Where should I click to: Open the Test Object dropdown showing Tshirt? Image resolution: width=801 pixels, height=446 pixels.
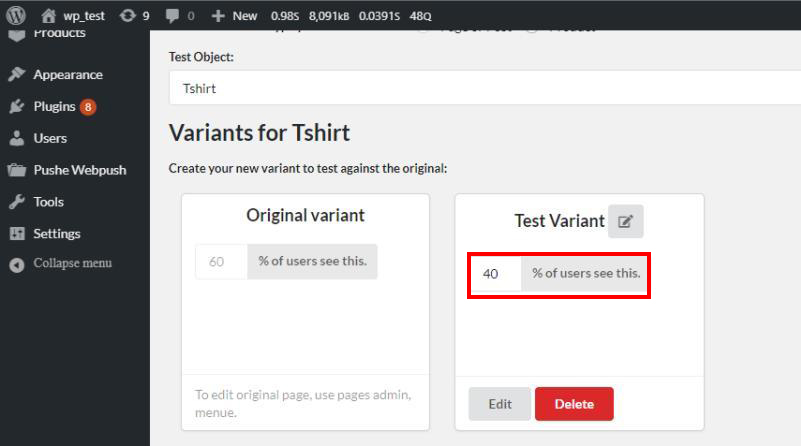tap(485, 88)
